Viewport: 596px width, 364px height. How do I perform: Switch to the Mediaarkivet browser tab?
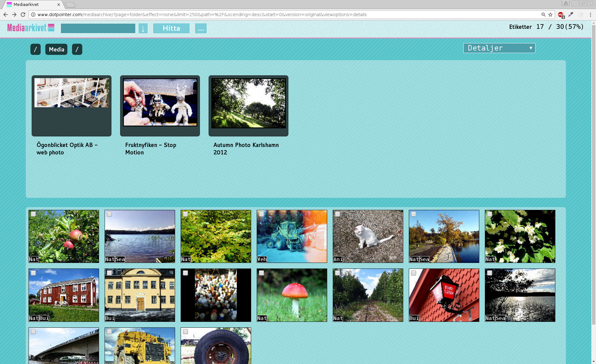pyautogui.click(x=31, y=4)
